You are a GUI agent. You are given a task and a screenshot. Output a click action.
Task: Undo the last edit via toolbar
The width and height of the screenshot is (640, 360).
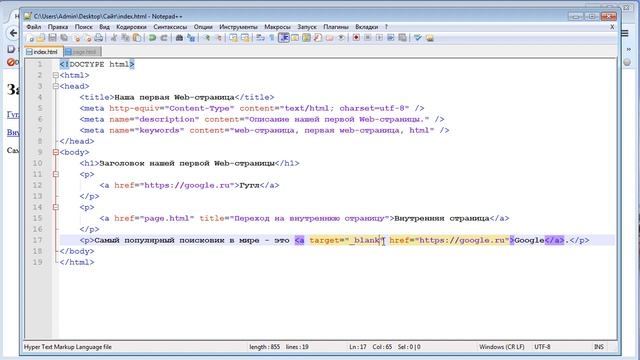152,38
